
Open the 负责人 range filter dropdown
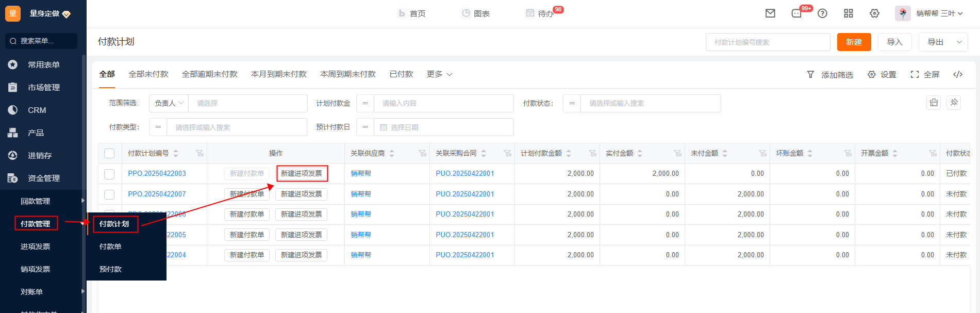click(169, 103)
